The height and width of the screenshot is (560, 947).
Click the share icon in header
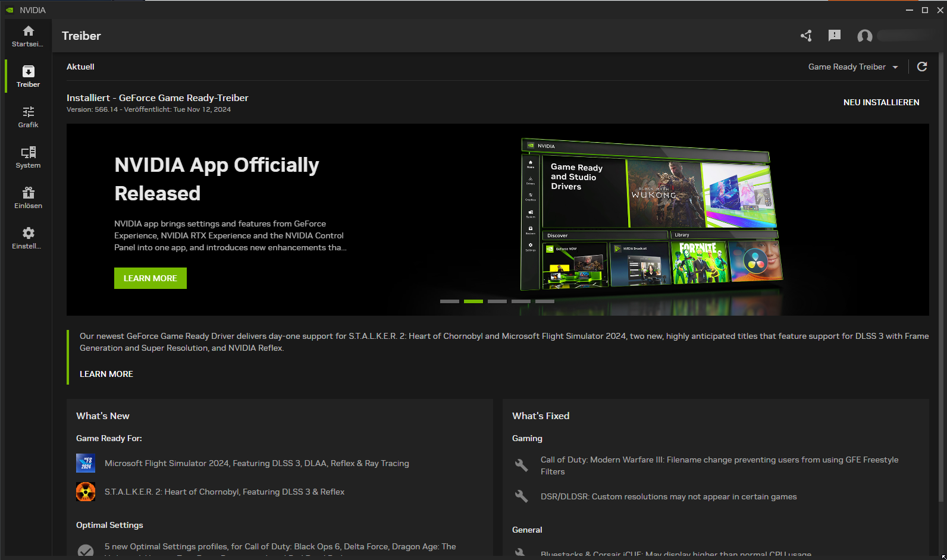[806, 36]
